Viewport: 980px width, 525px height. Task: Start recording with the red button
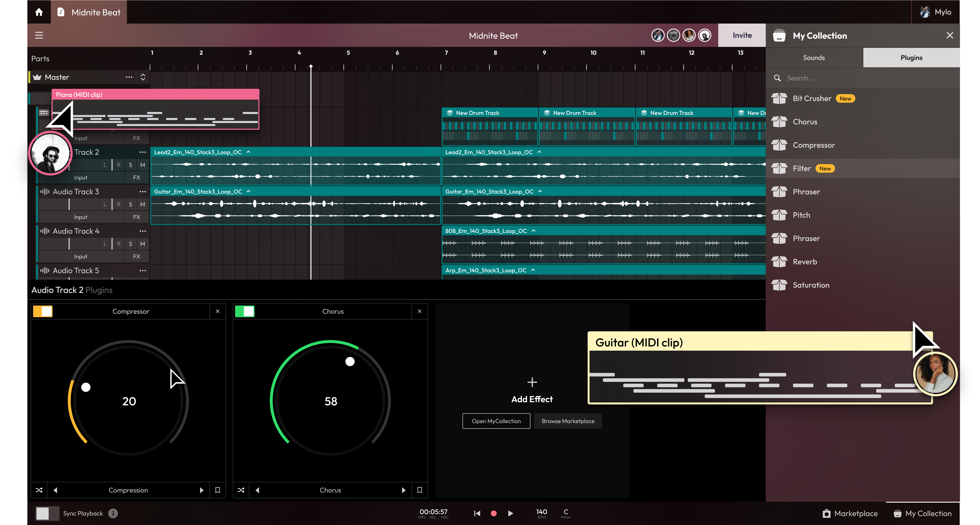tap(494, 514)
